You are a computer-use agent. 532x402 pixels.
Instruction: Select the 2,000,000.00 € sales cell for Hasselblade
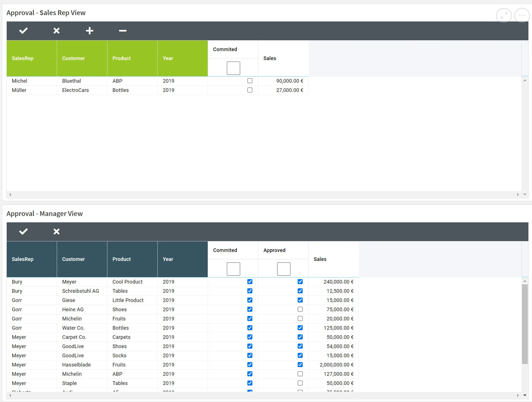[336, 365]
